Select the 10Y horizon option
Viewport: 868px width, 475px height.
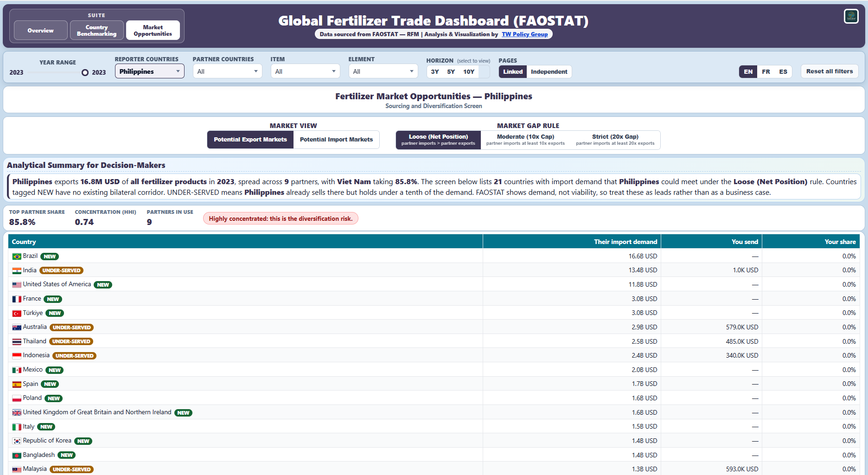coord(469,71)
